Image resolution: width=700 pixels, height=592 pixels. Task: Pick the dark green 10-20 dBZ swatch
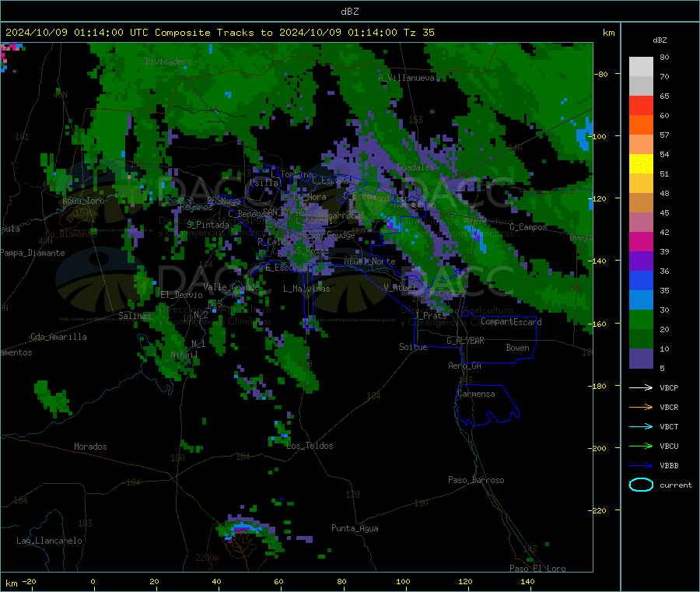pos(641,339)
